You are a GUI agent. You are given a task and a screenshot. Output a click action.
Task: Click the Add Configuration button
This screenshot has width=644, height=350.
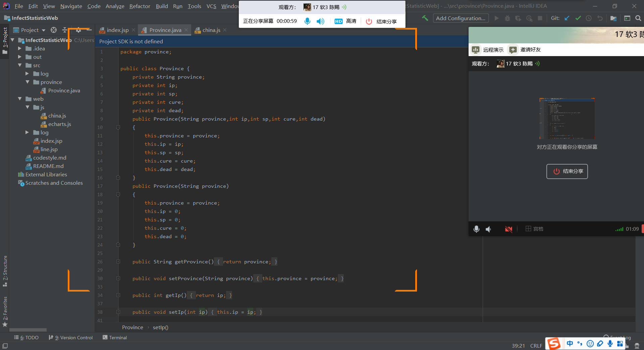pos(461,18)
